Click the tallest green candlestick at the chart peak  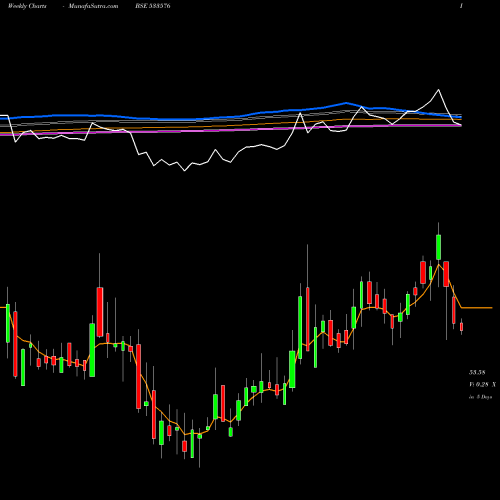[x=438, y=247]
